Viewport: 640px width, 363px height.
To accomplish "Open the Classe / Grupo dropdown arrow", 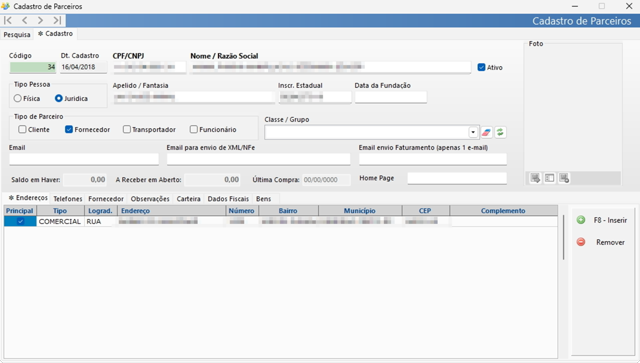I will point(473,132).
